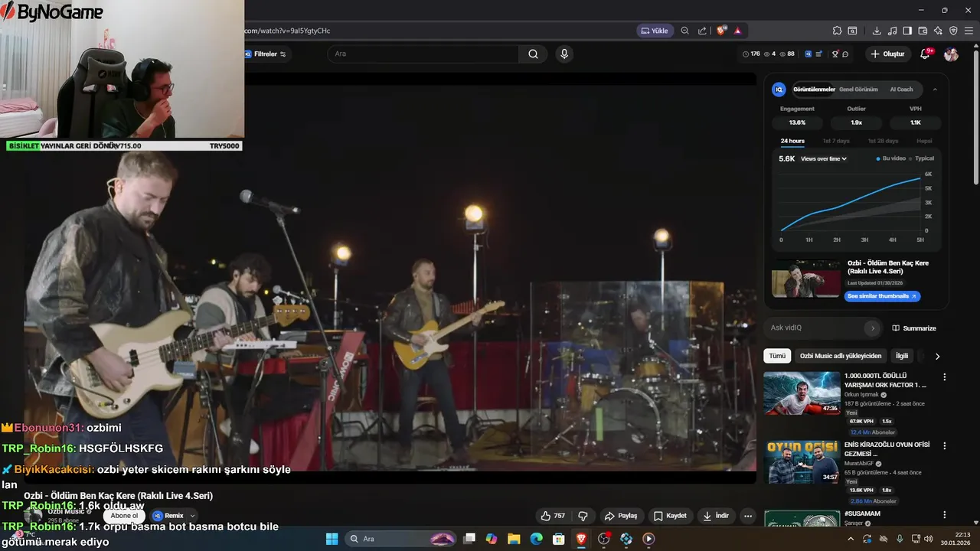Open options for Oyun Ofisi Gezmesi video
The height and width of the screenshot is (551, 980).
pyautogui.click(x=945, y=445)
